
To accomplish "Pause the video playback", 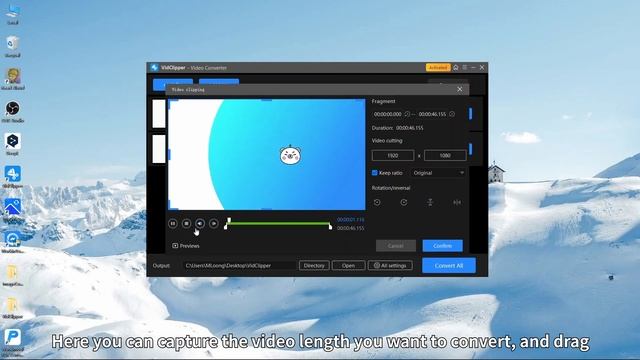I will pyautogui.click(x=173, y=223).
